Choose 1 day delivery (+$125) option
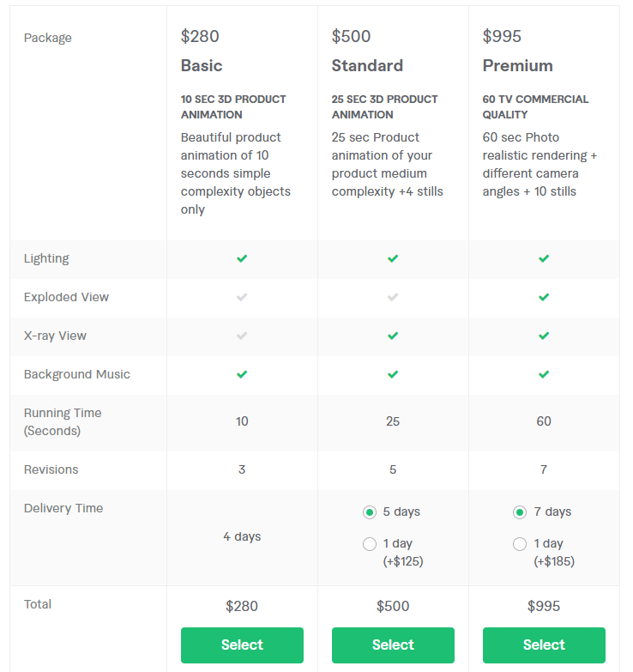 coord(370,544)
